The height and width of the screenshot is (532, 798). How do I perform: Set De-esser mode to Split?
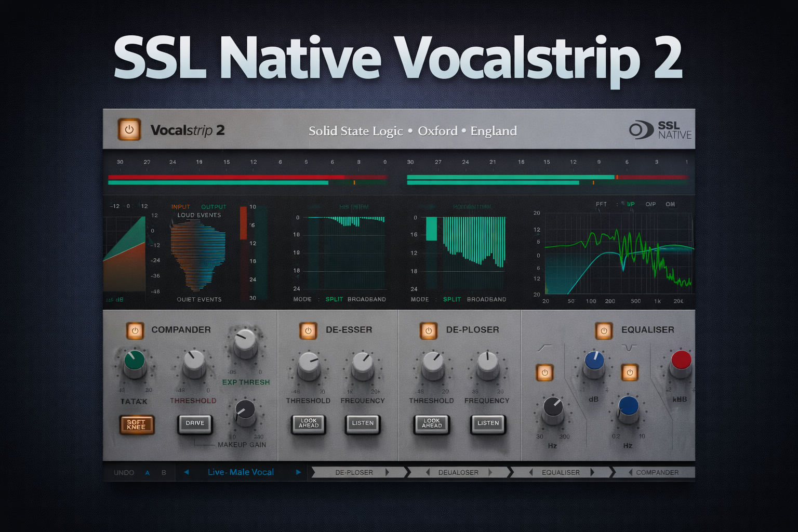(334, 299)
